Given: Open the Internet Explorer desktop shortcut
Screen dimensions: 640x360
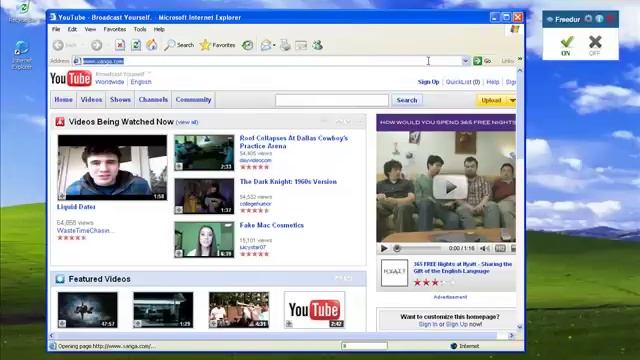Looking at the screenshot, I should pos(22,54).
